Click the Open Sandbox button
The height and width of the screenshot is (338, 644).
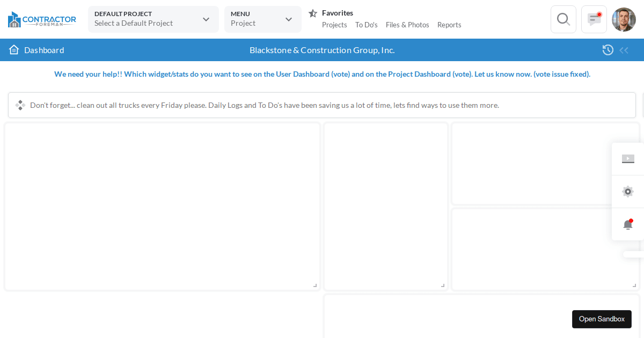(x=602, y=319)
